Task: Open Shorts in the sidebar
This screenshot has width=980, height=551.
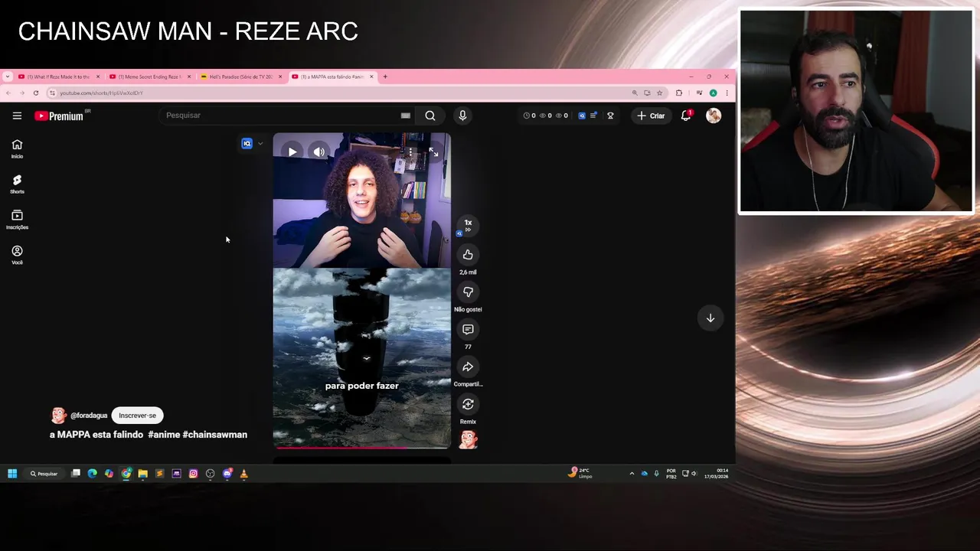Action: point(17,184)
